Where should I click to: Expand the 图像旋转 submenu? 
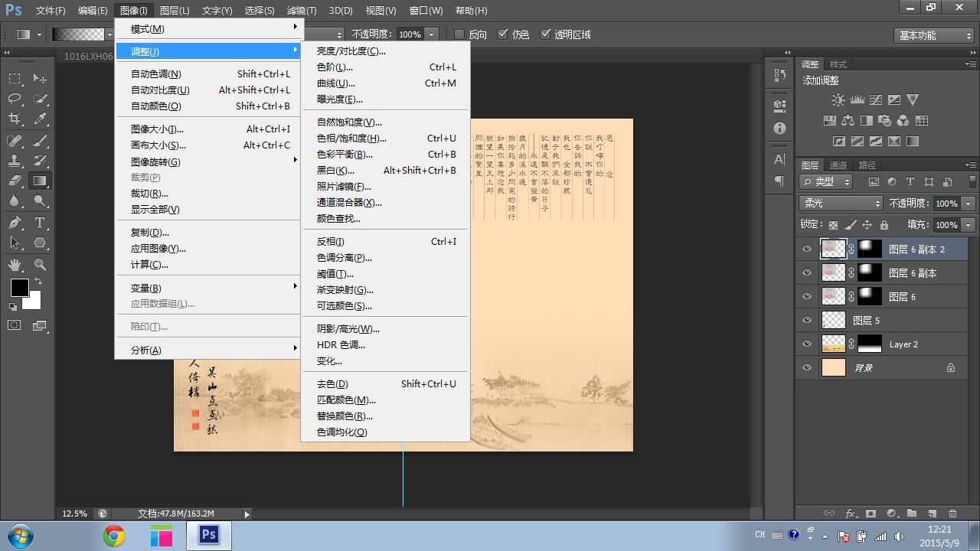pos(209,161)
